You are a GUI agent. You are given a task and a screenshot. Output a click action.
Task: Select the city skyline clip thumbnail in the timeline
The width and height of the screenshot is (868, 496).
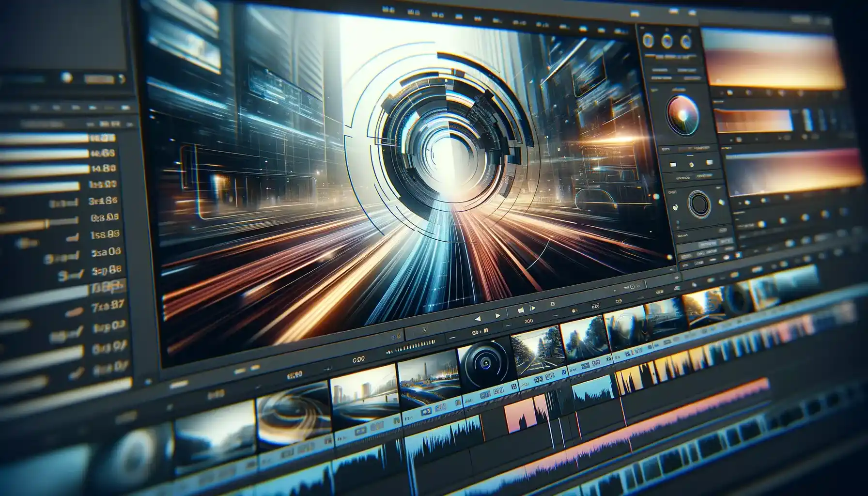365,393
